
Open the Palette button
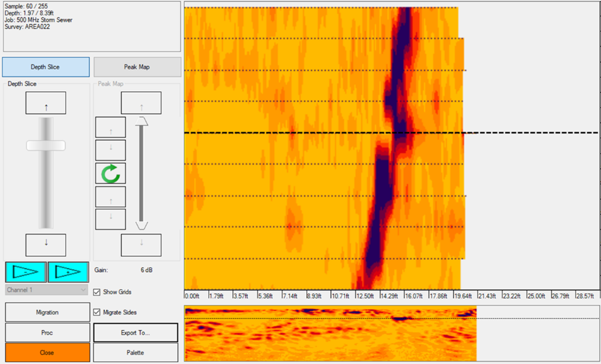tap(135, 353)
